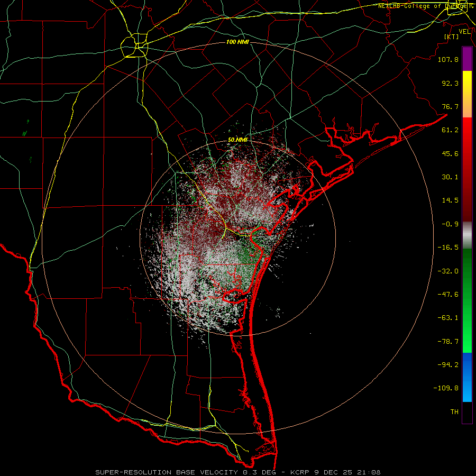Click the [KT] units label

coord(452,36)
